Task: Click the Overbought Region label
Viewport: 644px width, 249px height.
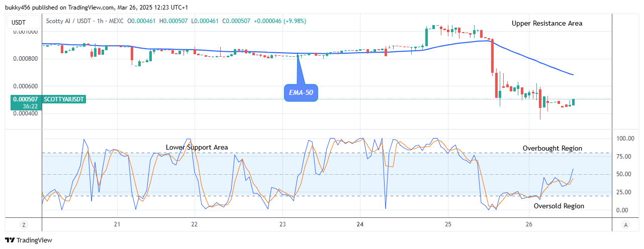Action: coord(552,148)
